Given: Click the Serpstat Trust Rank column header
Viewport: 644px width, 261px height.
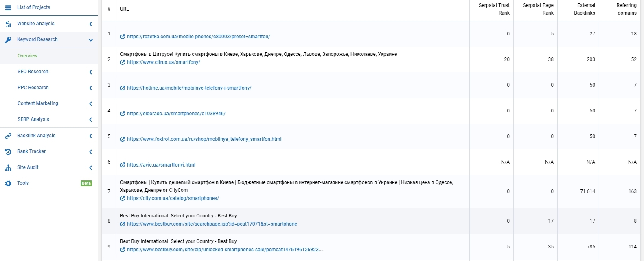Looking at the screenshot, I should click(x=494, y=9).
